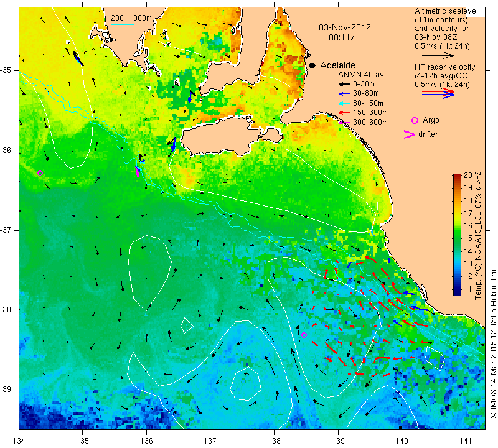Click Argo float marker near 134.3E, 36.3S
The height and width of the screenshot is (448, 498).
pos(40,174)
